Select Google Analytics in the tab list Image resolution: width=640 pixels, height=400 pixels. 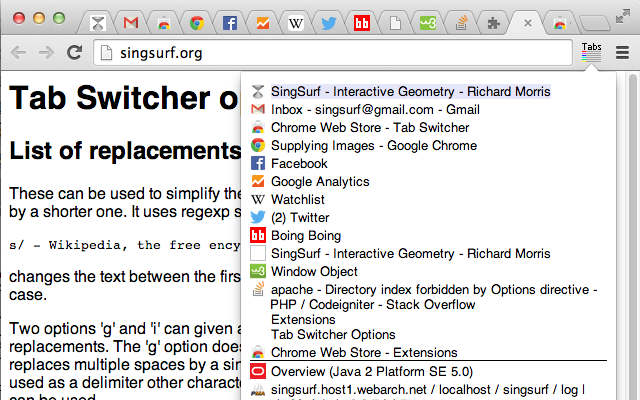click(x=320, y=181)
